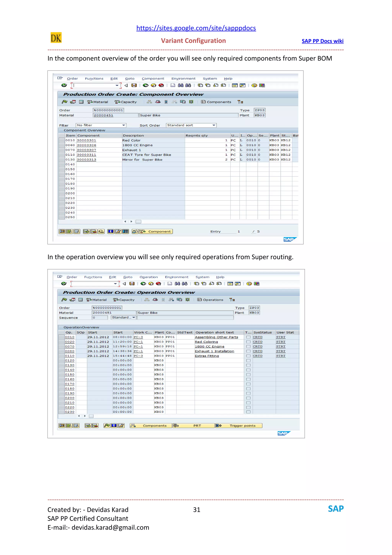Click horizontal scrollbar thumb under Operation Overview table
392x555 pixels.
point(91,416)
